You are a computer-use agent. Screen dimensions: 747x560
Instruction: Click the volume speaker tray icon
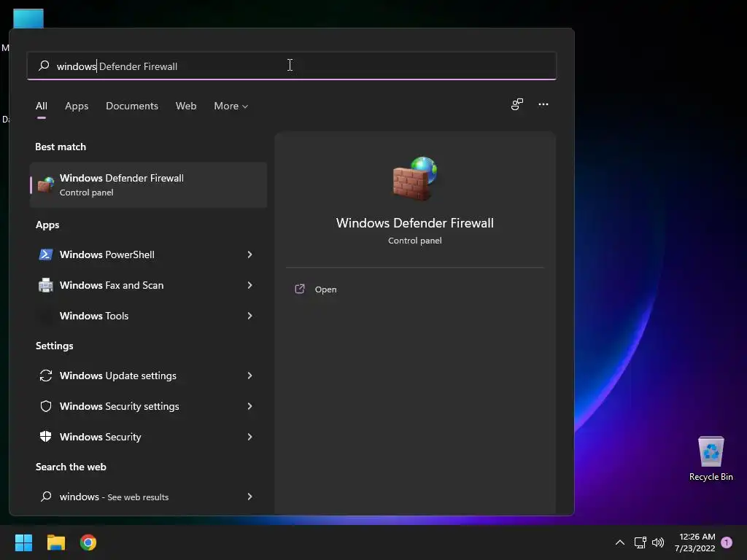(x=658, y=542)
